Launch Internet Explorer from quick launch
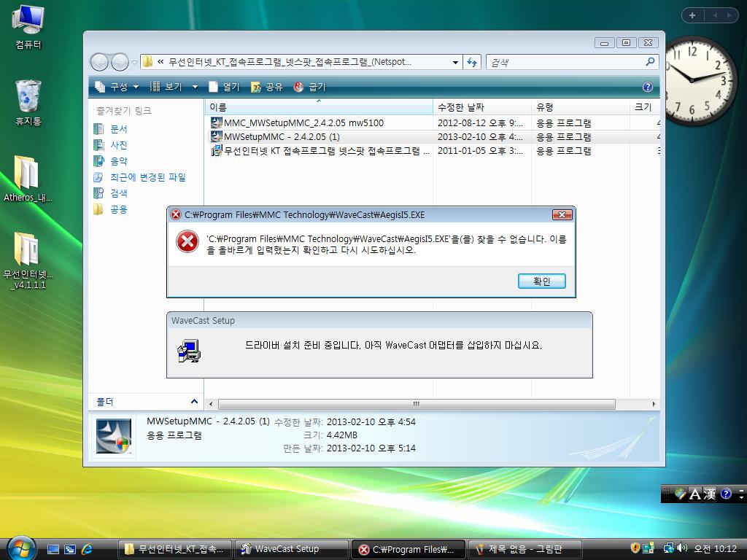747x560 pixels. pos(88,549)
